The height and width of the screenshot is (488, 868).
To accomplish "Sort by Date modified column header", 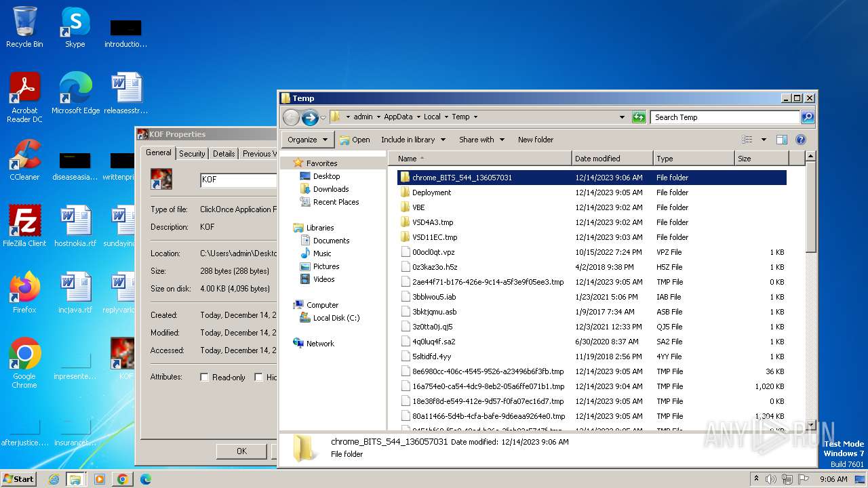I will [x=612, y=159].
